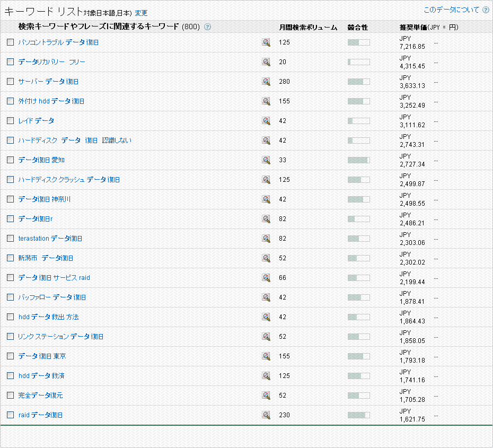493x448 pixels.
Task: Open search preview icon for データ復旧 愛知
Action: [x=266, y=160]
